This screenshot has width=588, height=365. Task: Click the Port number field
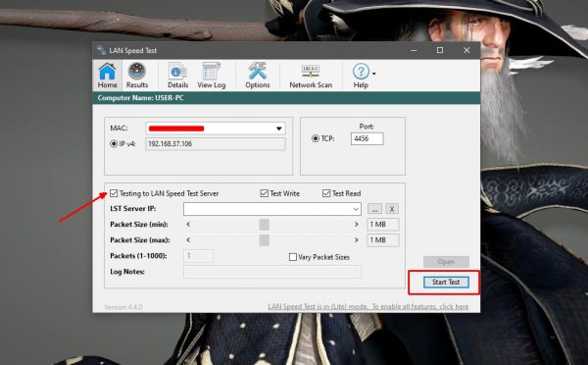tap(367, 138)
